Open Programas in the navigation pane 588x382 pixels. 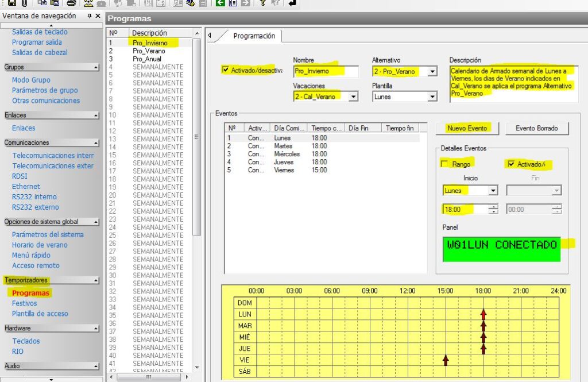tap(30, 293)
